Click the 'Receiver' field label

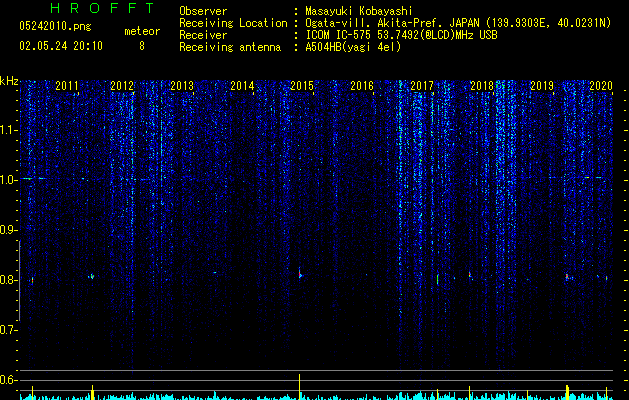tap(203, 35)
